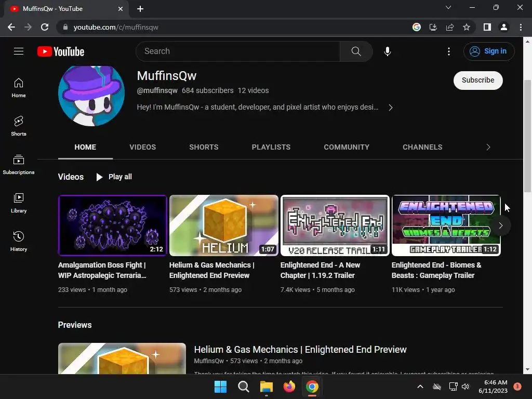Image resolution: width=532 pixels, height=399 pixels.
Task: Open Helium & Gas Mechanics video title in Videos row
Action: coord(212,270)
